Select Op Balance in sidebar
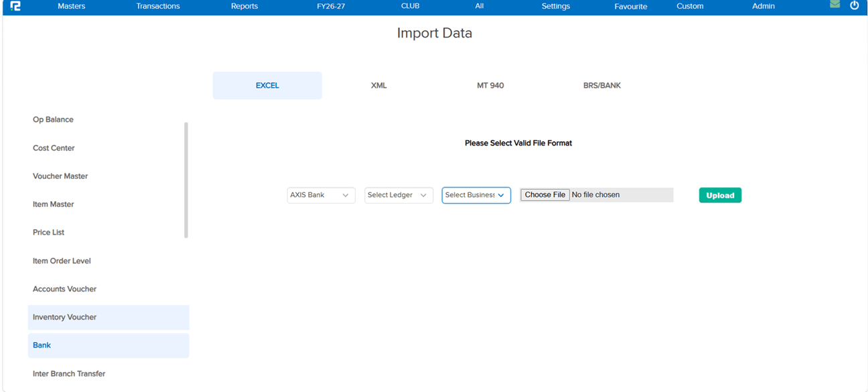This screenshot has height=392, width=868. pyautogui.click(x=54, y=120)
